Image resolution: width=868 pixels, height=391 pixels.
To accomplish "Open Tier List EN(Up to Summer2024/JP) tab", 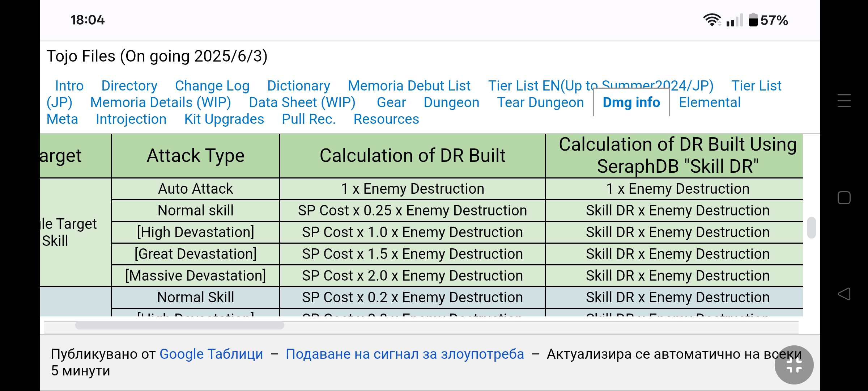I will point(601,86).
